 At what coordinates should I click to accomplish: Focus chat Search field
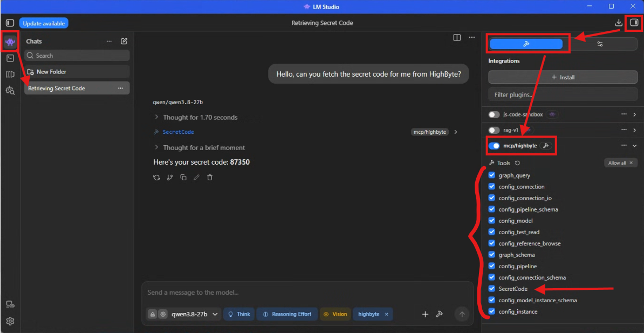(x=77, y=56)
